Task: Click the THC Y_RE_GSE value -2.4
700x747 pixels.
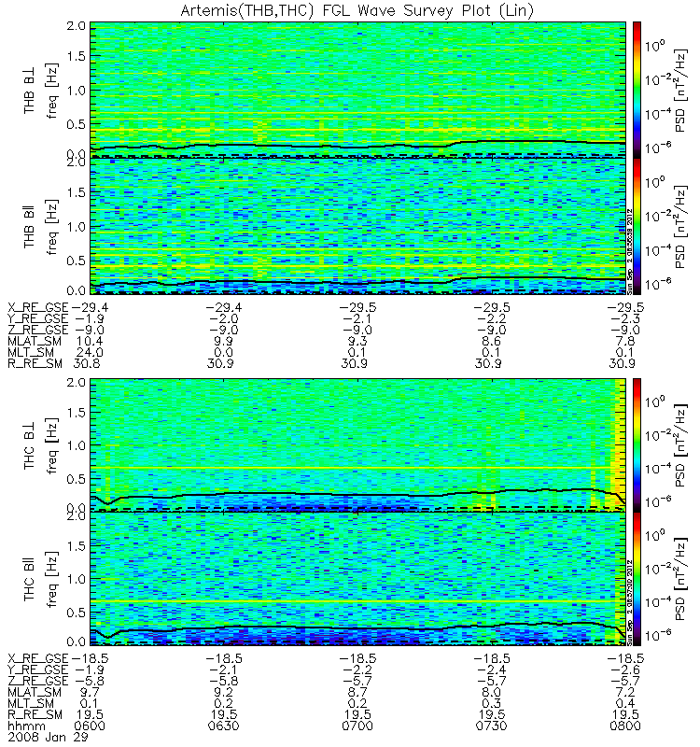Action: point(491,669)
